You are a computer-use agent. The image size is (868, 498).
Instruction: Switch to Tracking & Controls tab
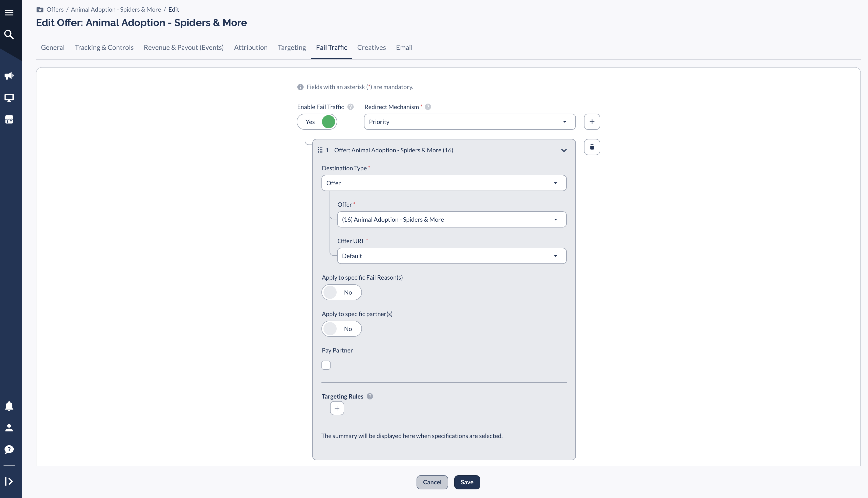104,48
